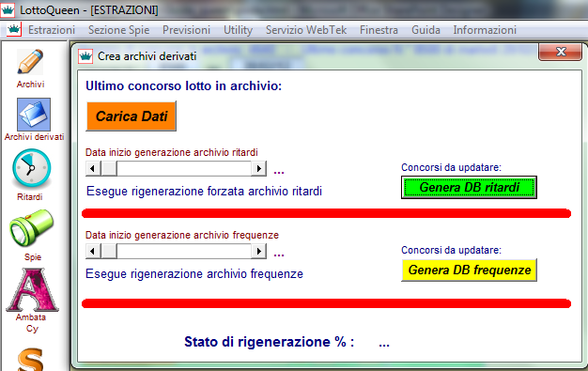The height and width of the screenshot is (371, 588).
Task: Click the right arrow of the frequenze date scrollbar
Action: point(258,251)
